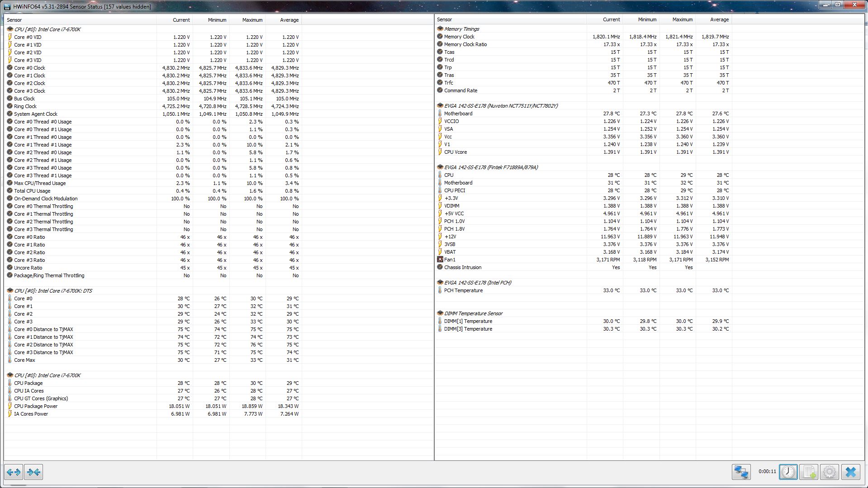Click the Chassis Intrusion icon
The height and width of the screenshot is (488, 868).
point(440,267)
